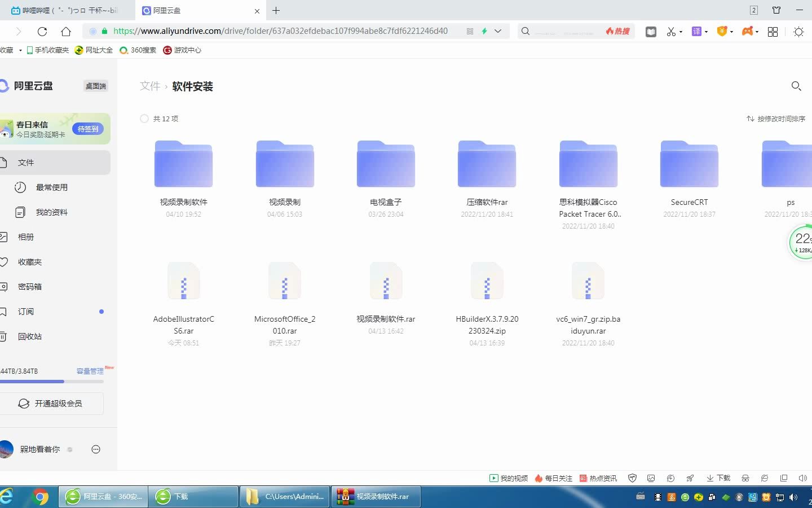Click the 热搜 hot search label
Viewport: 812px width, 508px height.
[618, 31]
